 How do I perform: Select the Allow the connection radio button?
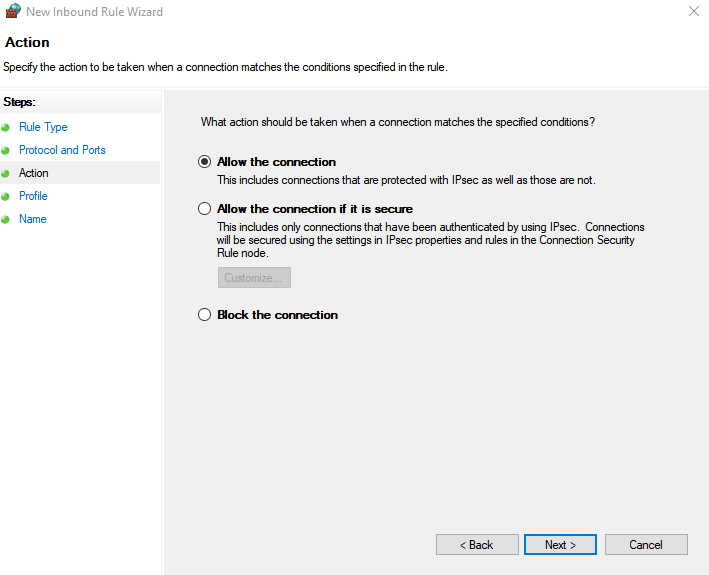204,162
